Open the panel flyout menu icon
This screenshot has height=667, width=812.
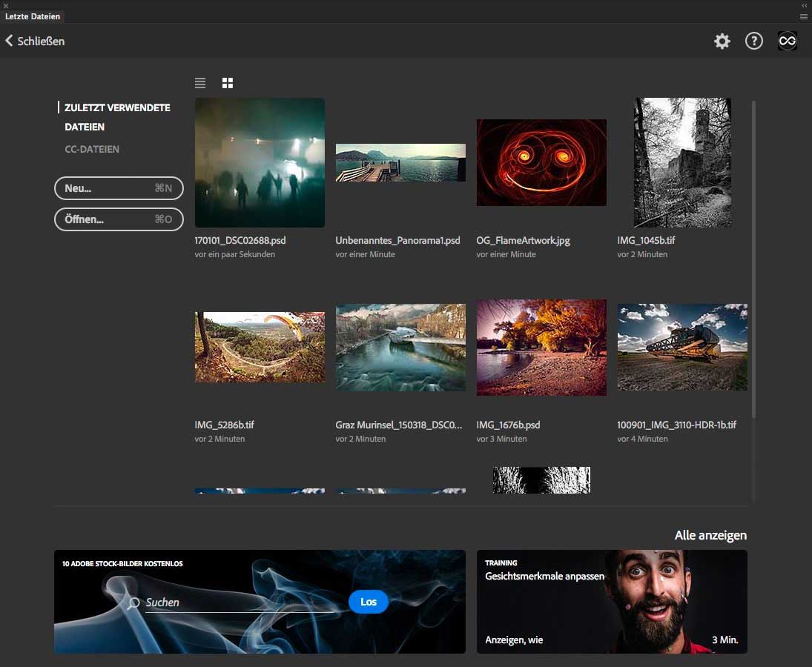pyautogui.click(x=804, y=16)
